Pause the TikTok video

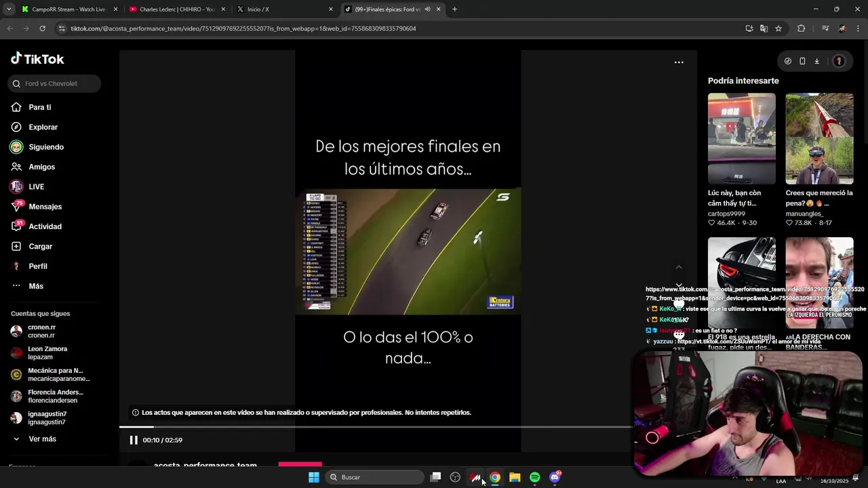(x=134, y=440)
